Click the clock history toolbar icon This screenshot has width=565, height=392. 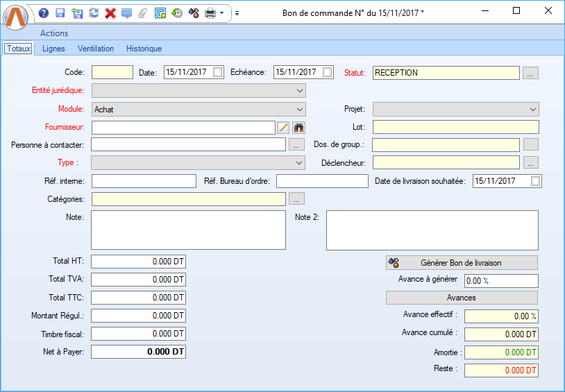pos(177,12)
